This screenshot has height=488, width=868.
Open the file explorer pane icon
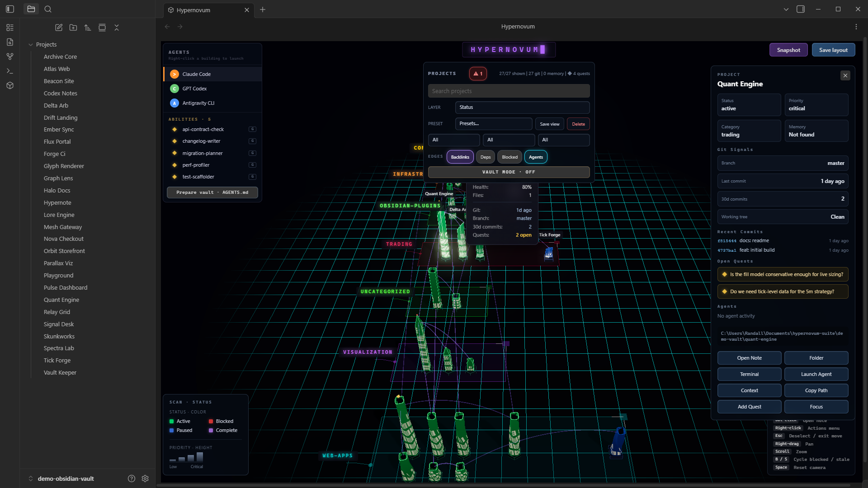31,9
